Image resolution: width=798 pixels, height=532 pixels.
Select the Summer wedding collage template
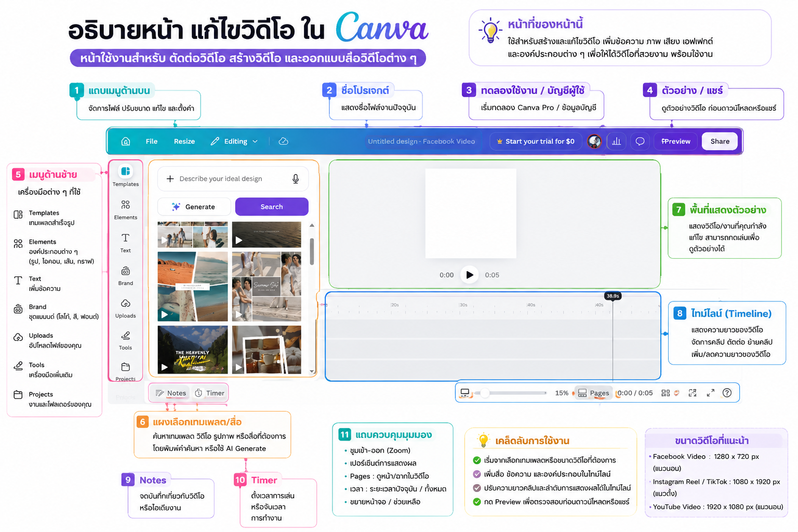tap(267, 287)
